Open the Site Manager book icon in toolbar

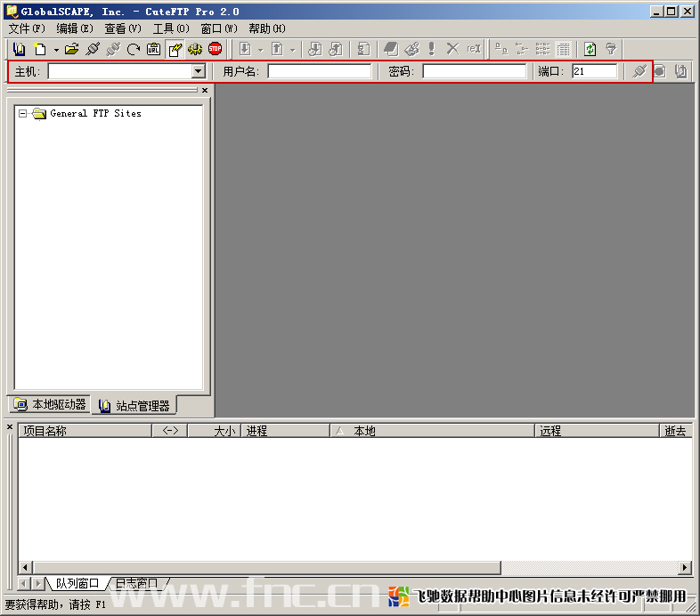pos(20,49)
